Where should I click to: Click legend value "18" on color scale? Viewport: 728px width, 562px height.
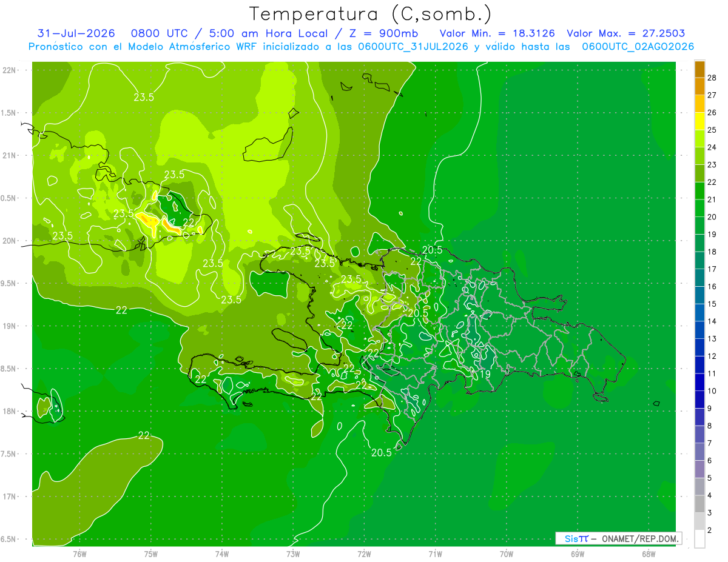(712, 252)
